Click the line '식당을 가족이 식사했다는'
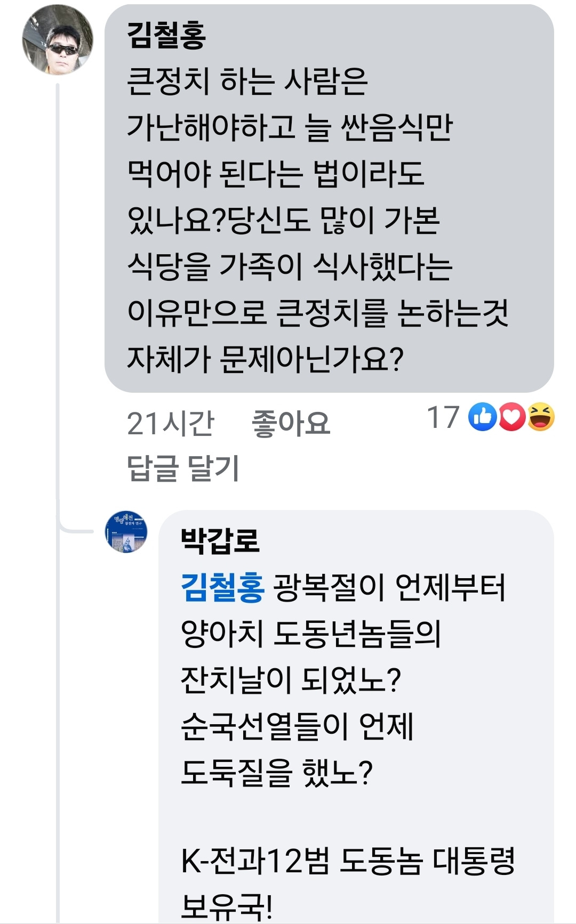576x924 pixels. 290,266
